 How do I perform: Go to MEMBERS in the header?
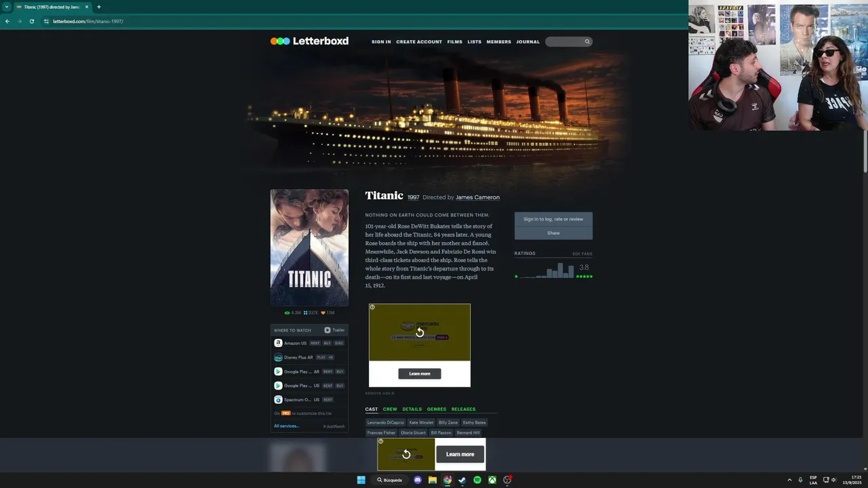coord(498,42)
